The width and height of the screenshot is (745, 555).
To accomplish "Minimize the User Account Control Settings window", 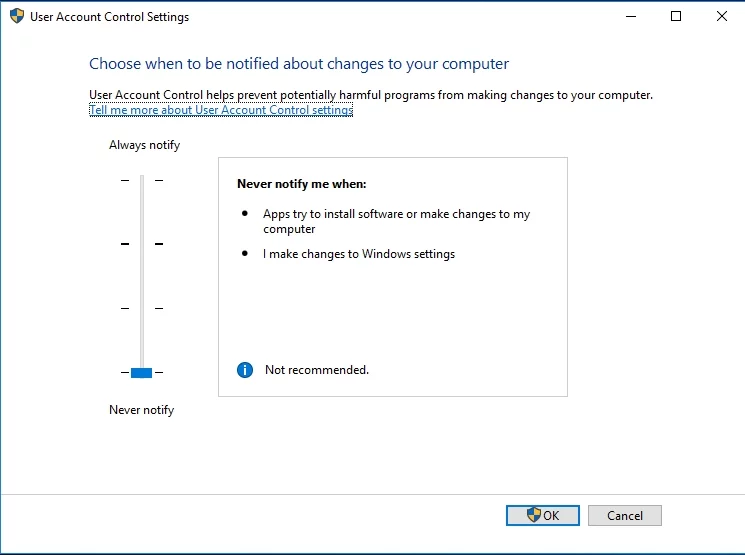I will [x=631, y=16].
